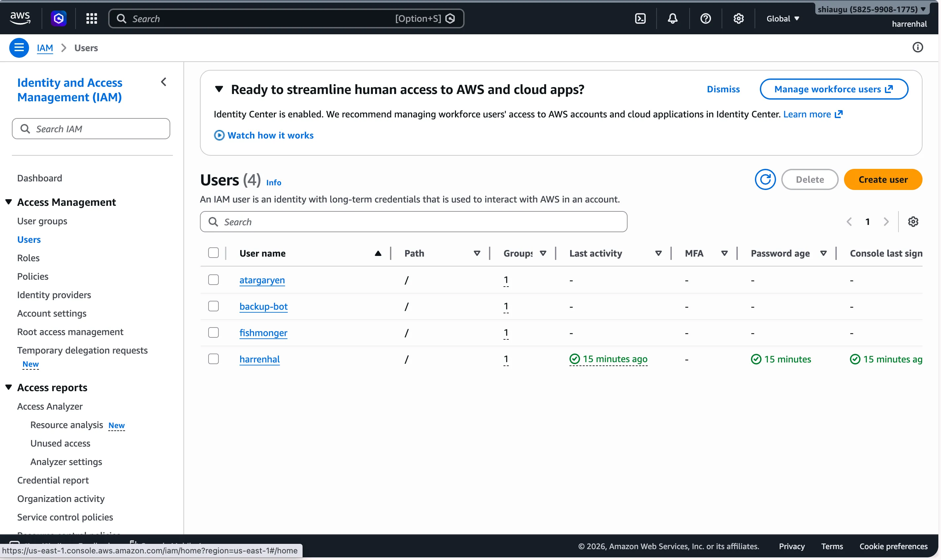Click the magnifier icon in the top search bar
941x560 pixels.
[121, 18]
